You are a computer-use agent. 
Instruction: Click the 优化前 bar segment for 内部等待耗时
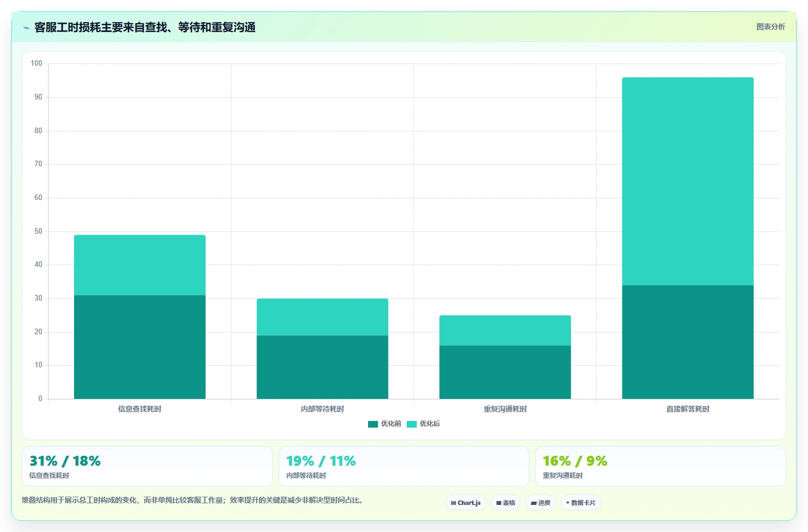click(322, 367)
